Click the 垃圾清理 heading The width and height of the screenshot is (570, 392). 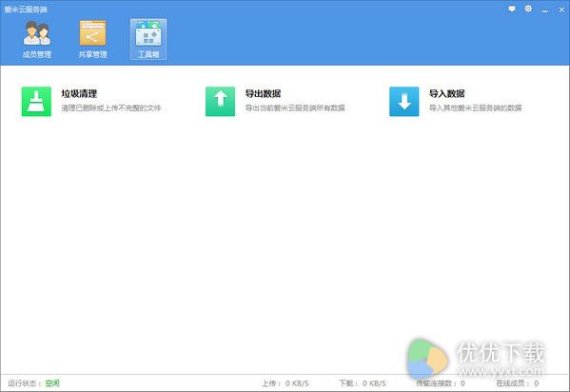(x=79, y=93)
